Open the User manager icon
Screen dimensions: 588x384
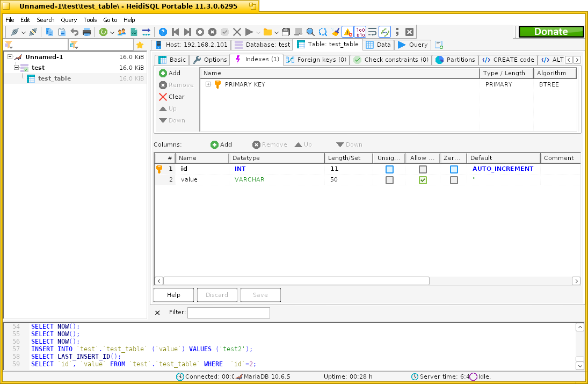121,32
